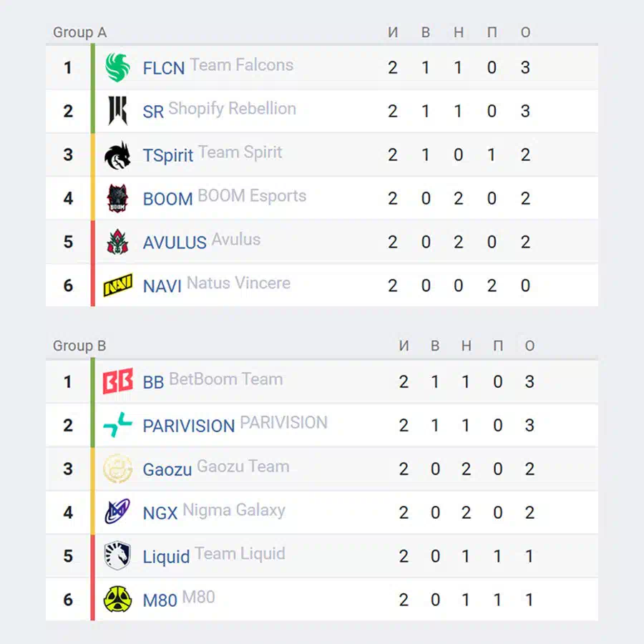The height and width of the screenshot is (644, 644).
Task: Click the Group A table heading
Action: (79, 32)
